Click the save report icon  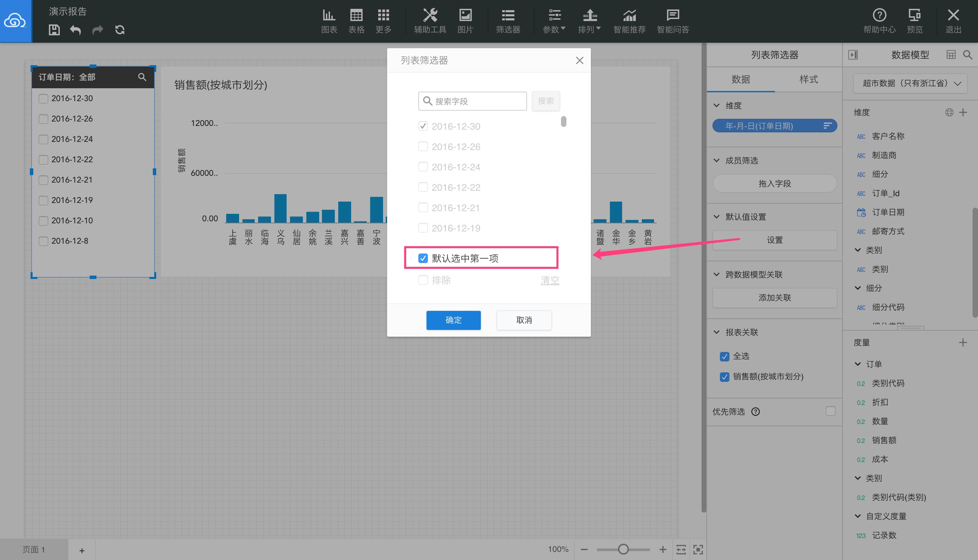54,30
